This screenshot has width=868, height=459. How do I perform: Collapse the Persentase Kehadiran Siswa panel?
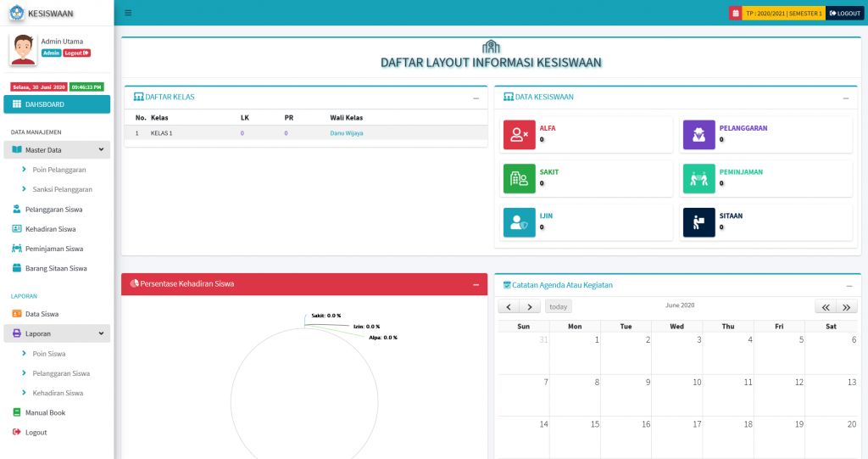[476, 284]
